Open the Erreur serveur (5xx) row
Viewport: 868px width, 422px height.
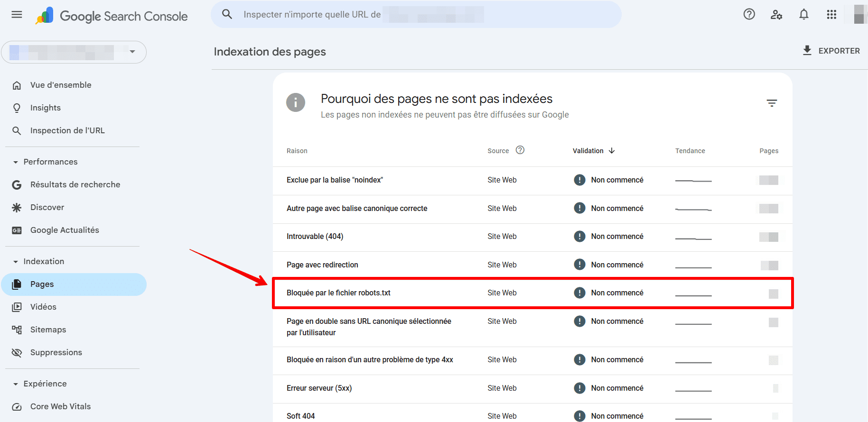click(x=532, y=389)
